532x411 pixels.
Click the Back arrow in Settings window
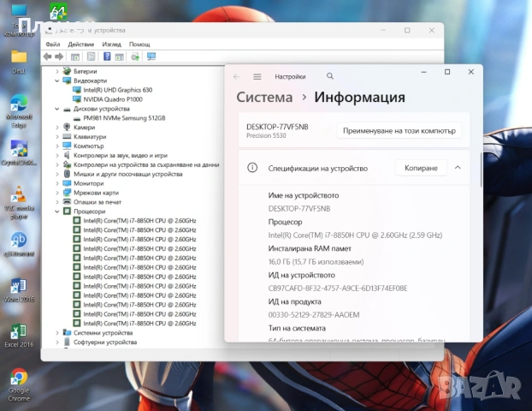click(x=236, y=77)
